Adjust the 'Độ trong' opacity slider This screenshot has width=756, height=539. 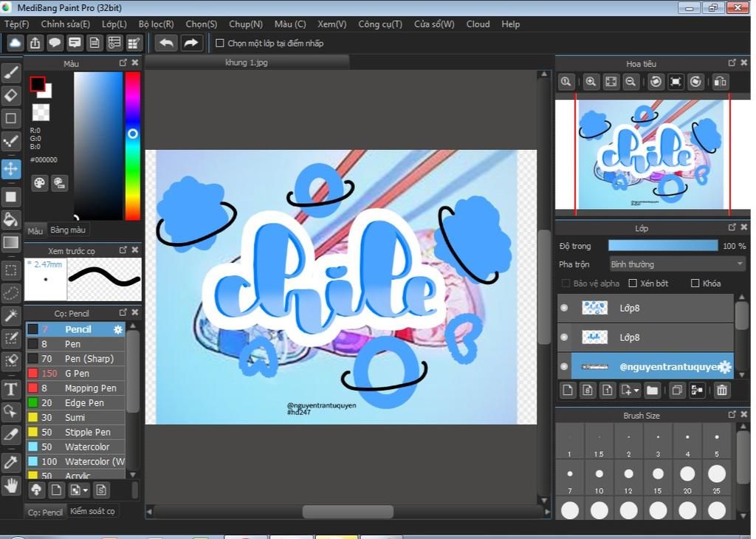(663, 245)
